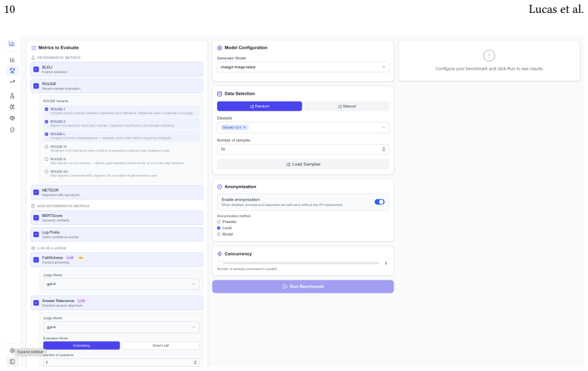Screen dimensions: 588x371
Task: Uncheck the METEOR metric checkbox
Action: coord(37,193)
